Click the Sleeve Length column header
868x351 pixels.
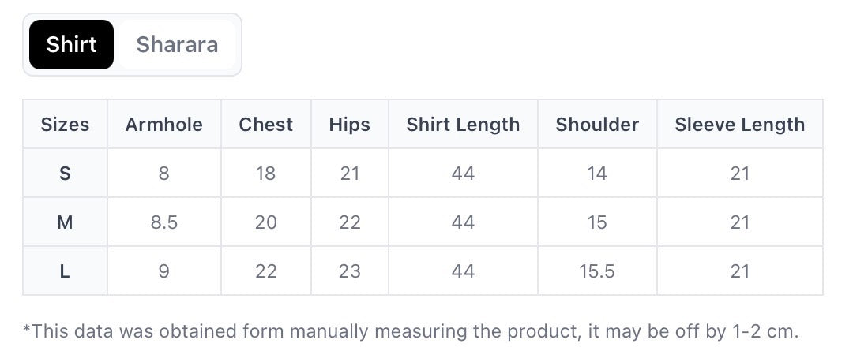(739, 125)
